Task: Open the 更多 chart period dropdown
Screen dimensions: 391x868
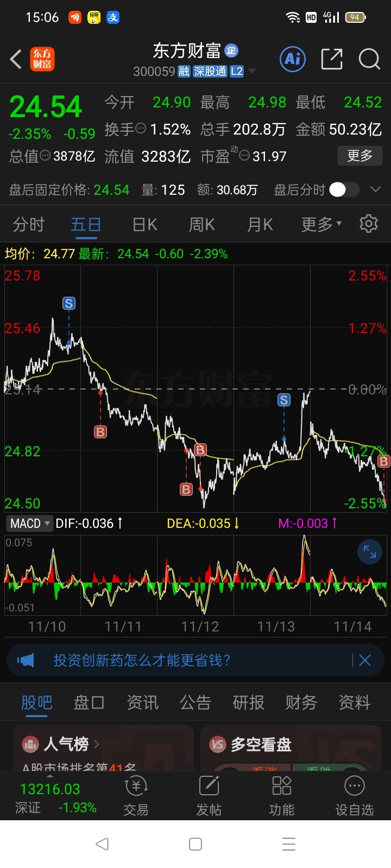Action: (x=321, y=224)
